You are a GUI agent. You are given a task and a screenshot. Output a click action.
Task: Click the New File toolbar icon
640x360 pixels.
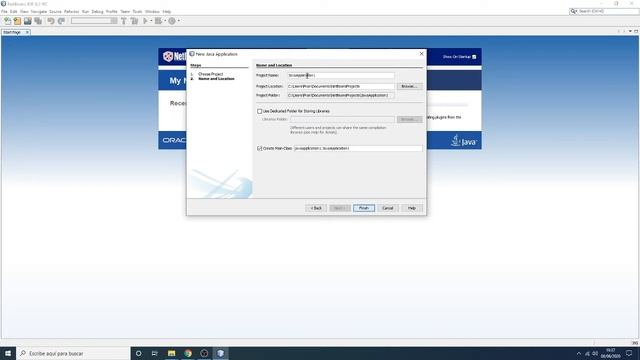(x=7, y=21)
